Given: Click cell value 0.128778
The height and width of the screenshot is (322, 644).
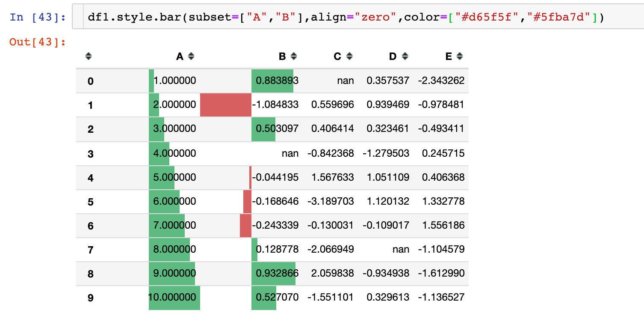Looking at the screenshot, I should point(277,249).
